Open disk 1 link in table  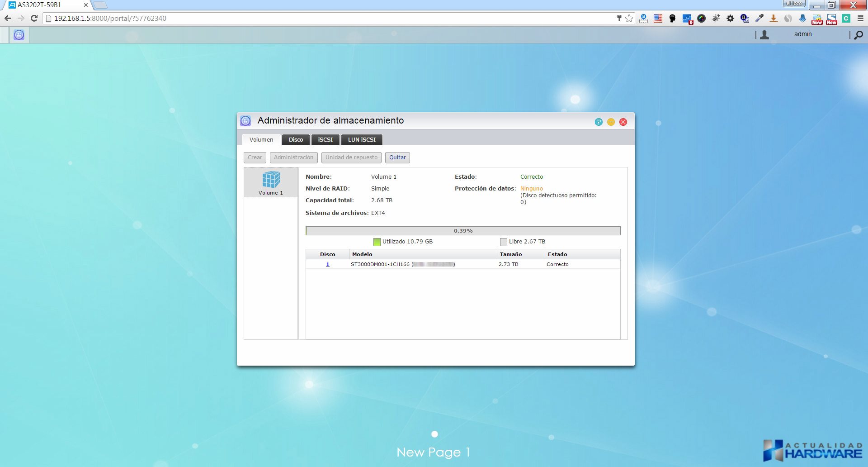coord(328,264)
